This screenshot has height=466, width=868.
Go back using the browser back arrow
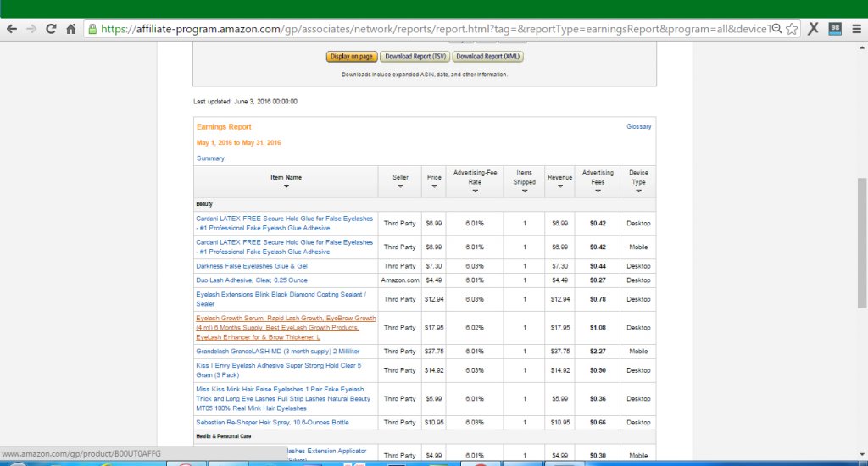(x=12, y=29)
